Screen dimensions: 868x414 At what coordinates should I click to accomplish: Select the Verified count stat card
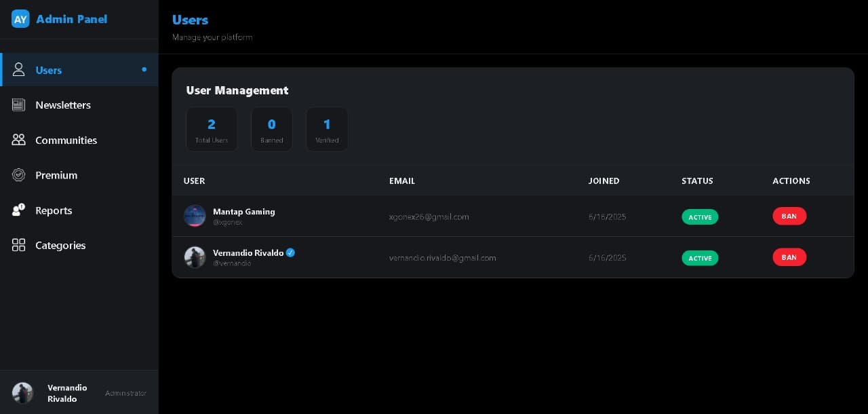(327, 129)
